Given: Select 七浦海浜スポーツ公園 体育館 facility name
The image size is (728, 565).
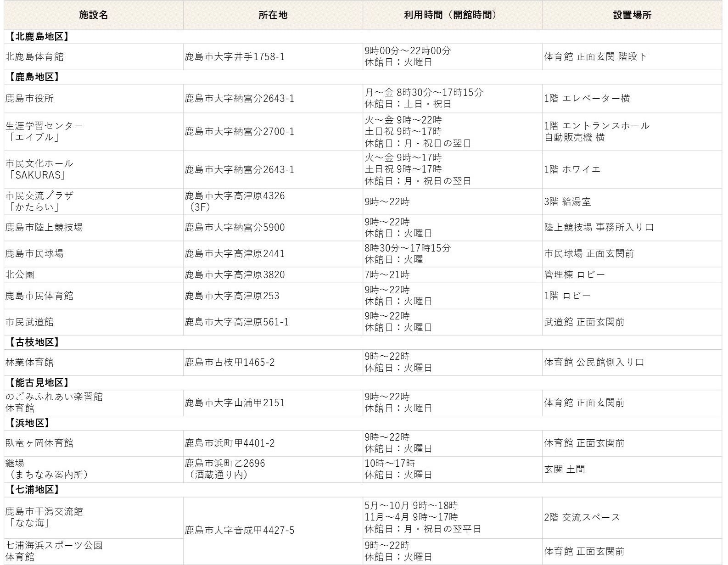Looking at the screenshot, I should pos(54,551).
